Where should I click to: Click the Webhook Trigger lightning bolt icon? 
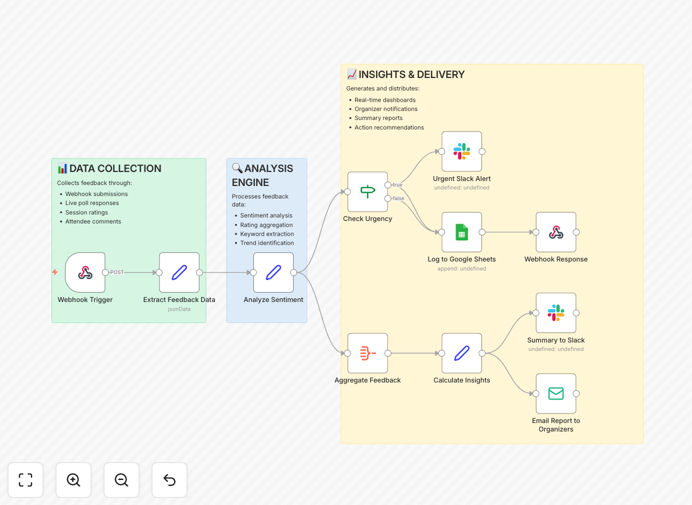[x=55, y=272]
